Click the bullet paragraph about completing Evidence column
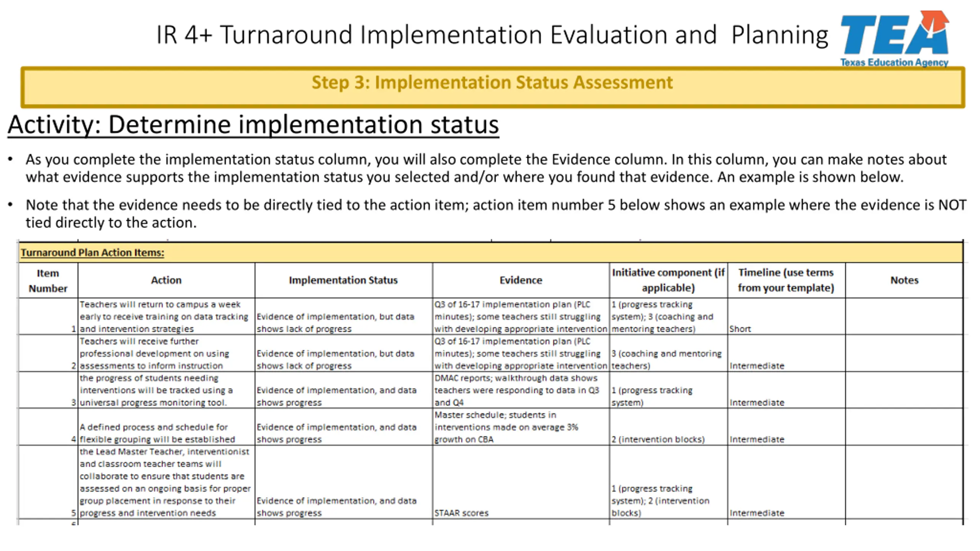The image size is (980, 551). (485, 168)
